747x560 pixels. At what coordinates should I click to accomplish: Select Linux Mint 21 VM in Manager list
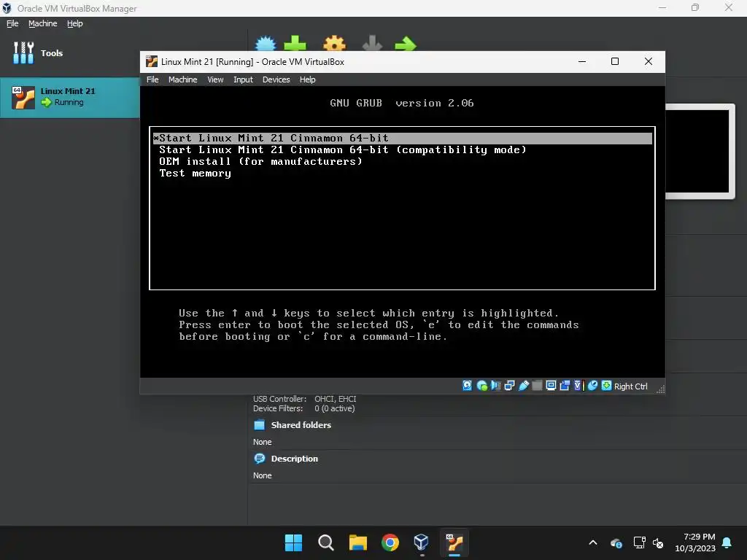click(x=69, y=98)
